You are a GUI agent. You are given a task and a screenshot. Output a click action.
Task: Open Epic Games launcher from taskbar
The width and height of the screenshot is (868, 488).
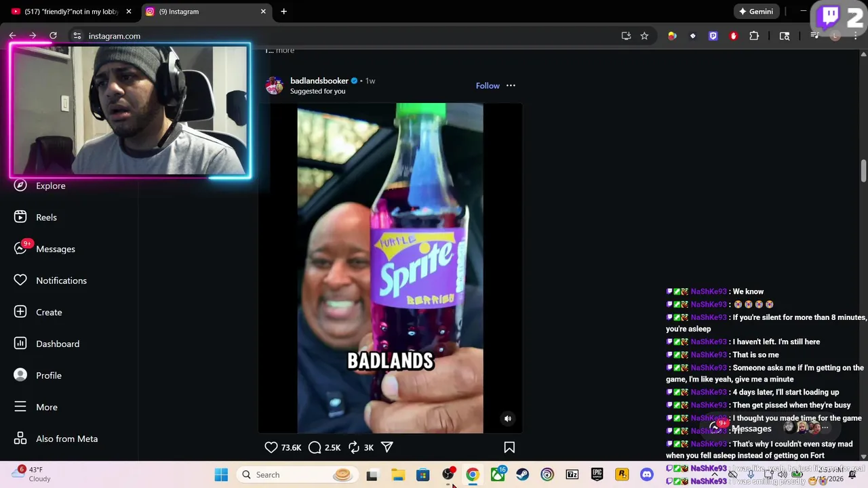[x=597, y=474]
